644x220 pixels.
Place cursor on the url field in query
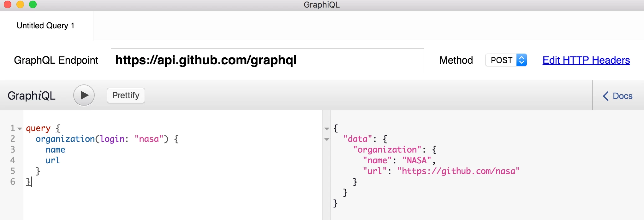[52, 160]
